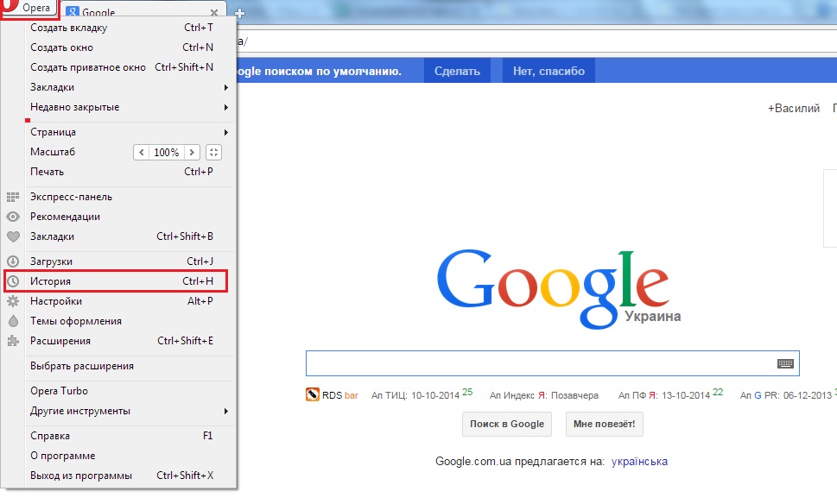Expand the Закладки submenu arrow

point(226,87)
